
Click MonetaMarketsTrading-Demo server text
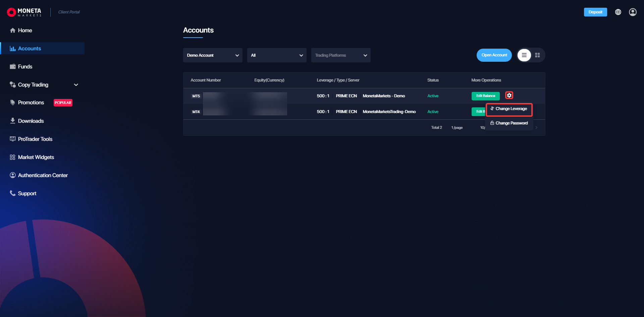tap(389, 112)
